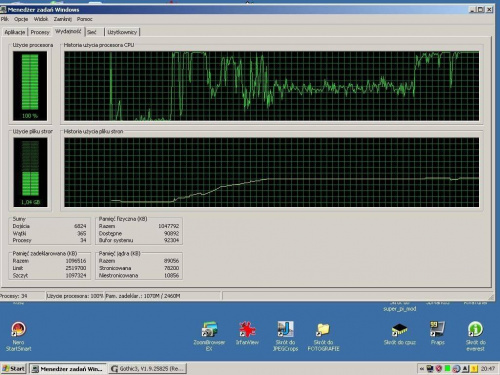Image resolution: width=500 pixels, height=375 pixels.
Task: Click Pamięć jądra Razem value 89056
Action: (x=171, y=261)
